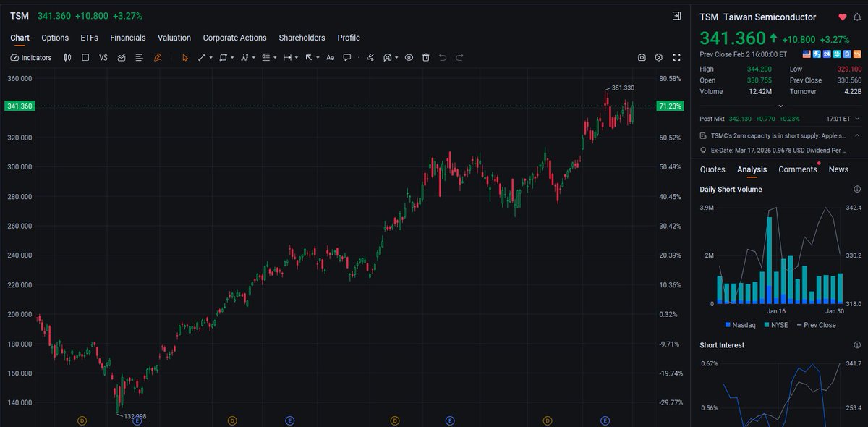Expand the rectangle shape tool dropdown arrow
Viewport: 868px width, 427px height.
pyautogui.click(x=233, y=57)
